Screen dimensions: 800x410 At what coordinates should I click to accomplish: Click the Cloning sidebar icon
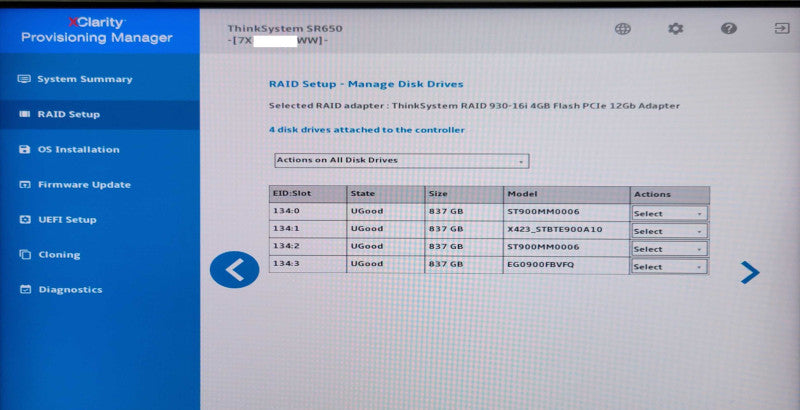[24, 254]
